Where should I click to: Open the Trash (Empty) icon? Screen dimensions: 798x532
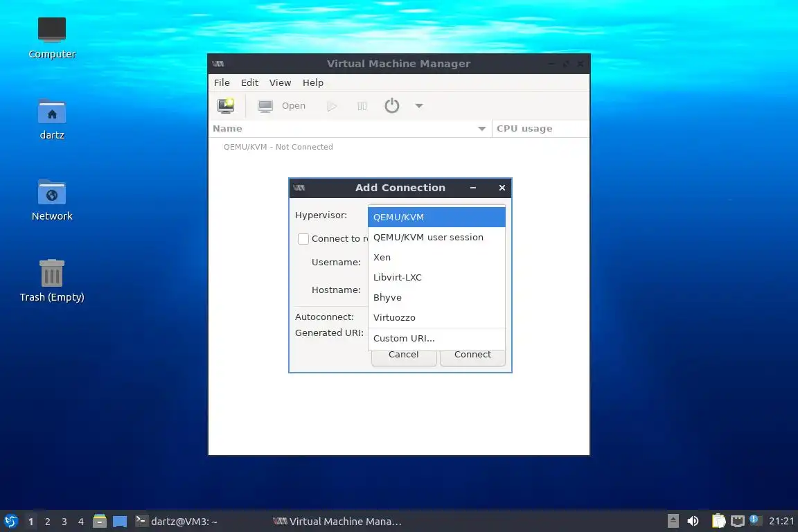point(52,281)
